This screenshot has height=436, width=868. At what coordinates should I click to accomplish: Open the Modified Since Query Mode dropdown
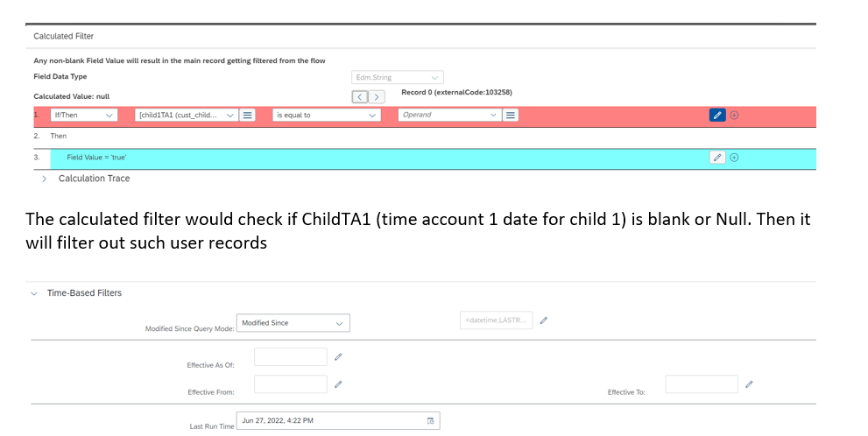click(x=293, y=323)
